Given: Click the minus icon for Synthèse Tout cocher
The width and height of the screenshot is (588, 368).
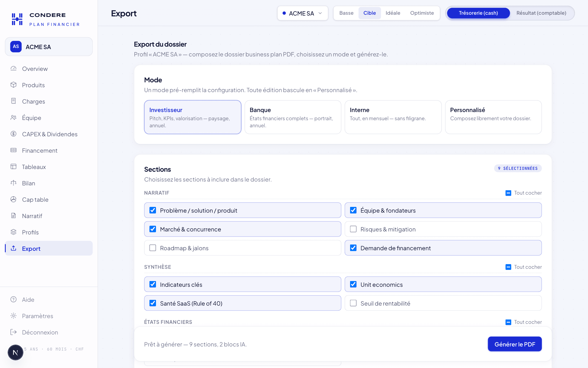Looking at the screenshot, I should point(508,267).
